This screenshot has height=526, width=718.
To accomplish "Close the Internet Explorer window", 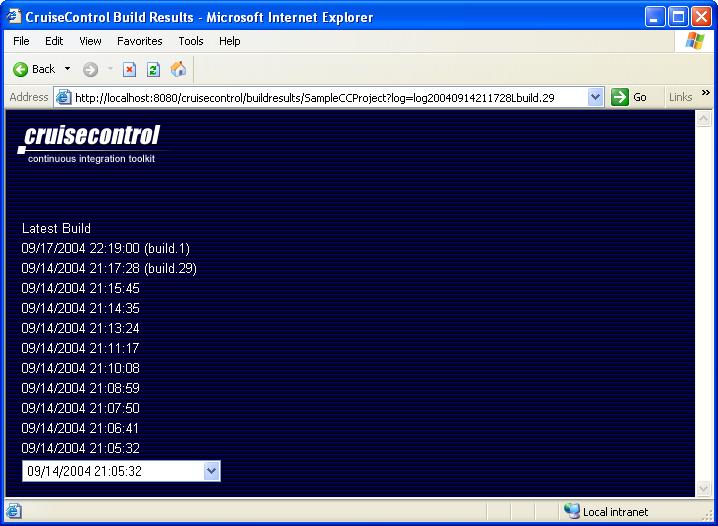I will (x=702, y=17).
